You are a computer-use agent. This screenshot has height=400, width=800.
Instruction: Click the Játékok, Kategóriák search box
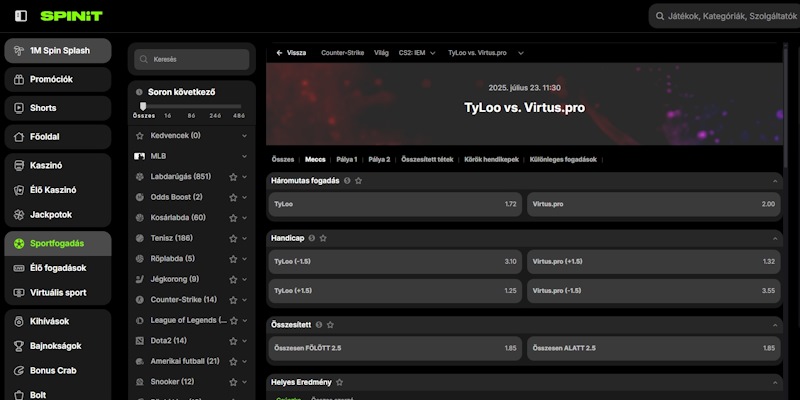point(724,16)
